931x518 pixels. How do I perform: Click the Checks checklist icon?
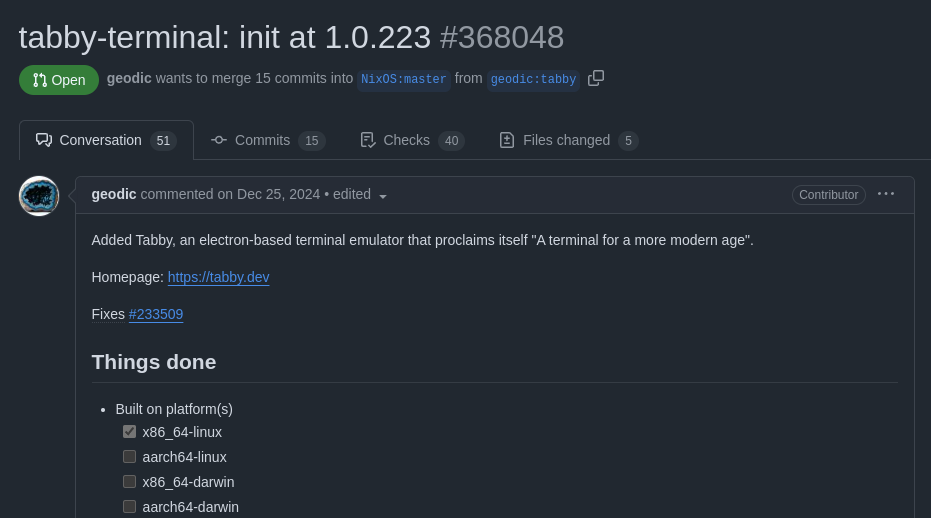pos(368,140)
